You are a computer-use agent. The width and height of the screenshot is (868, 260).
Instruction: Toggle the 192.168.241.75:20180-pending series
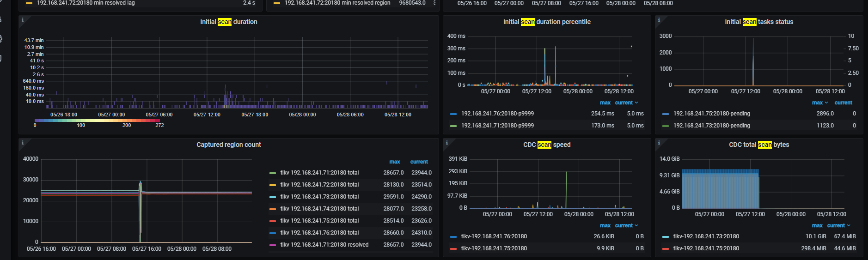click(711, 114)
